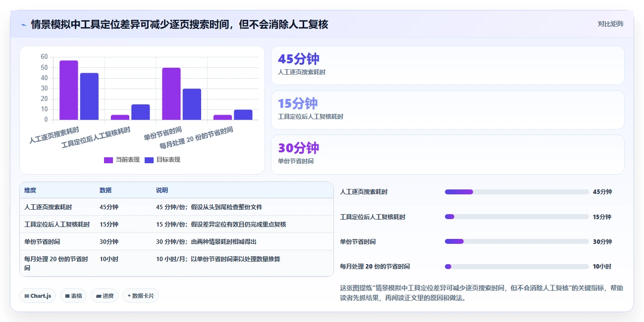The height and width of the screenshot is (322, 644).
Task: Click the blue 目标表现 bar for 人工逐页搜索耗时
Action: point(89,96)
